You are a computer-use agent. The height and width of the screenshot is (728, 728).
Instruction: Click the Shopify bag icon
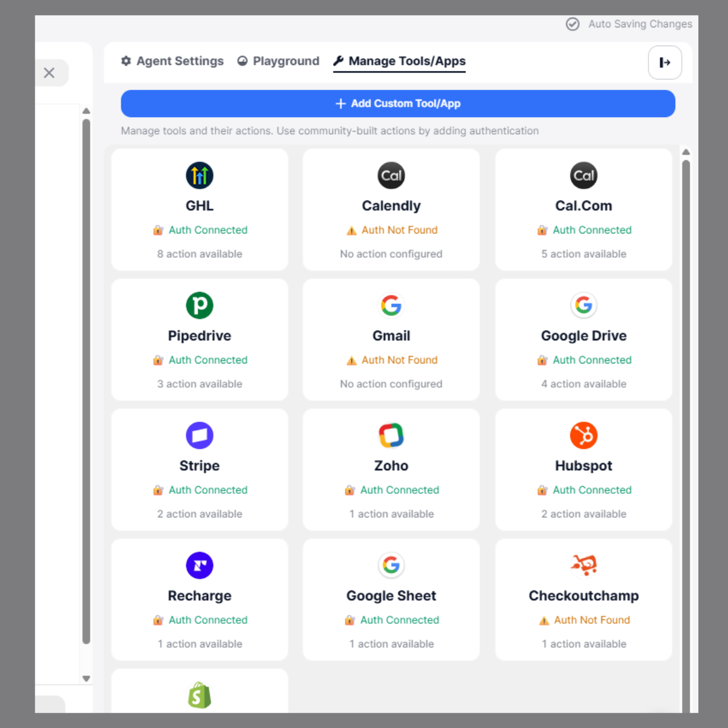(x=200, y=695)
